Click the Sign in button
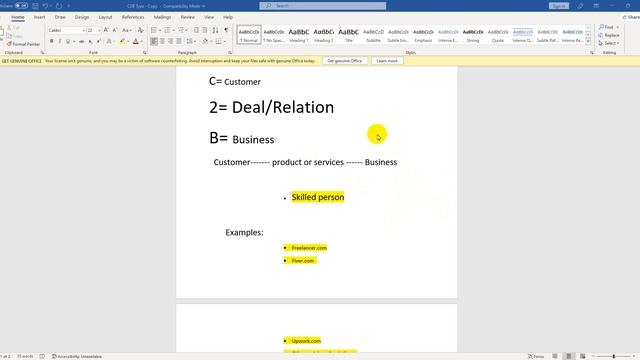Viewport: 640px width, 360px height. click(559, 6)
